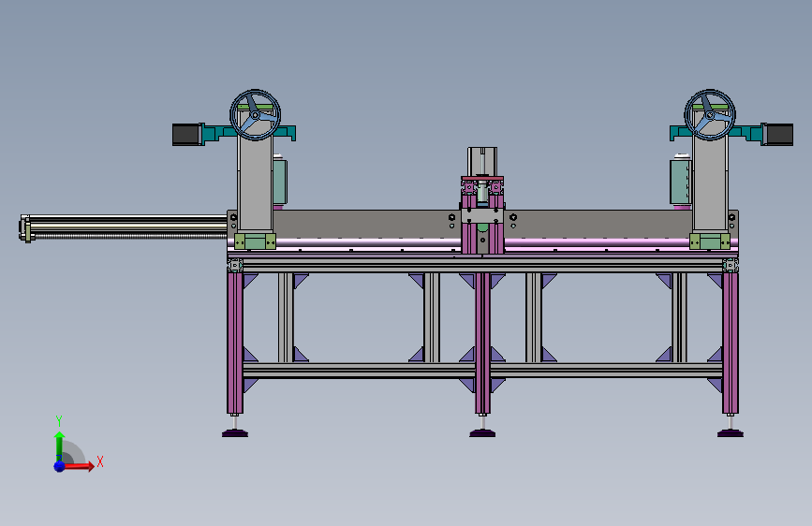Select the center purple frame leg
The height and width of the screenshot is (526, 812).
tap(482, 343)
